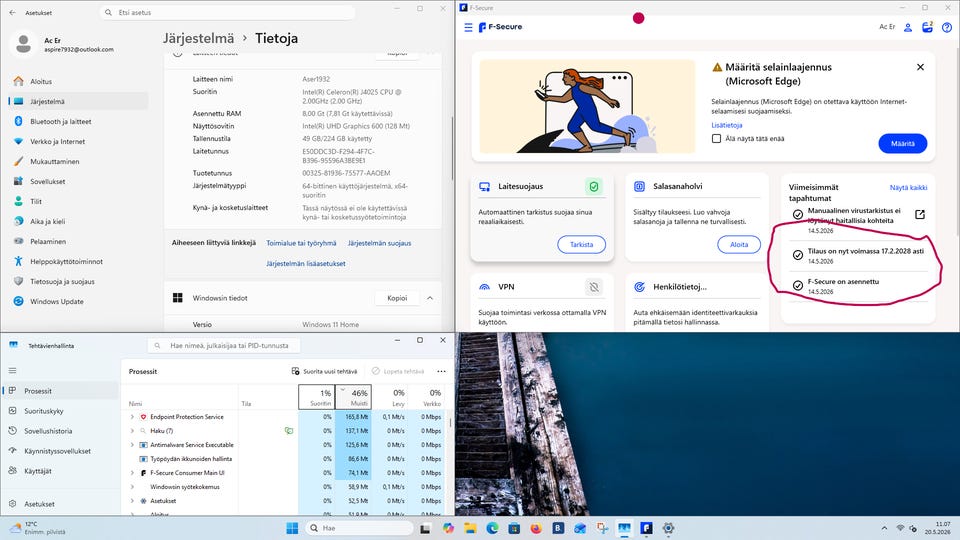Open Windows Update in the Settings sidebar
The image size is (960, 540).
(78, 301)
